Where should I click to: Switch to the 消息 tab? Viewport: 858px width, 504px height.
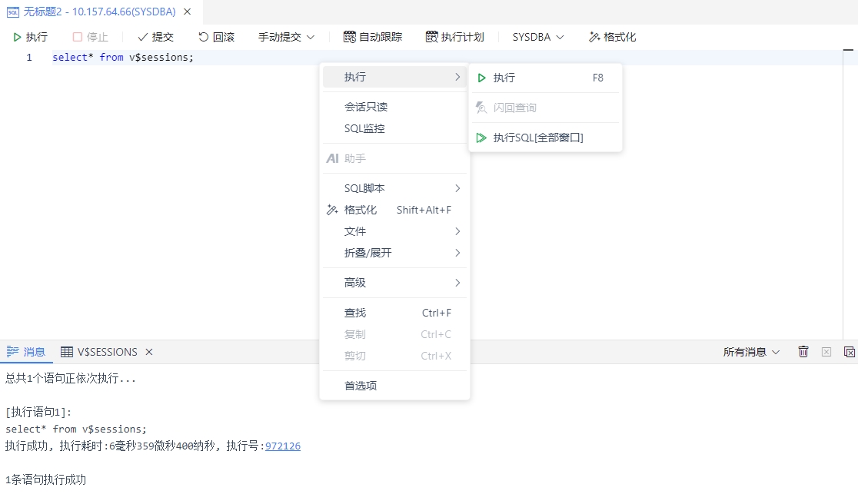pos(25,352)
